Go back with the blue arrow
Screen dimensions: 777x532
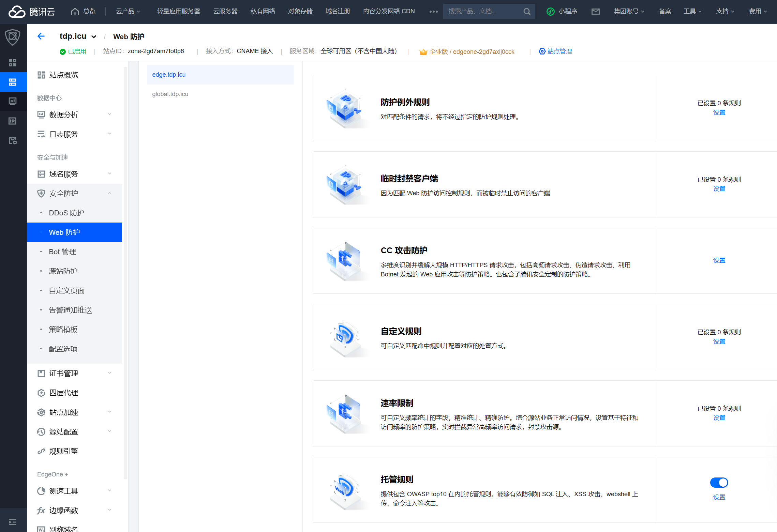[41, 36]
